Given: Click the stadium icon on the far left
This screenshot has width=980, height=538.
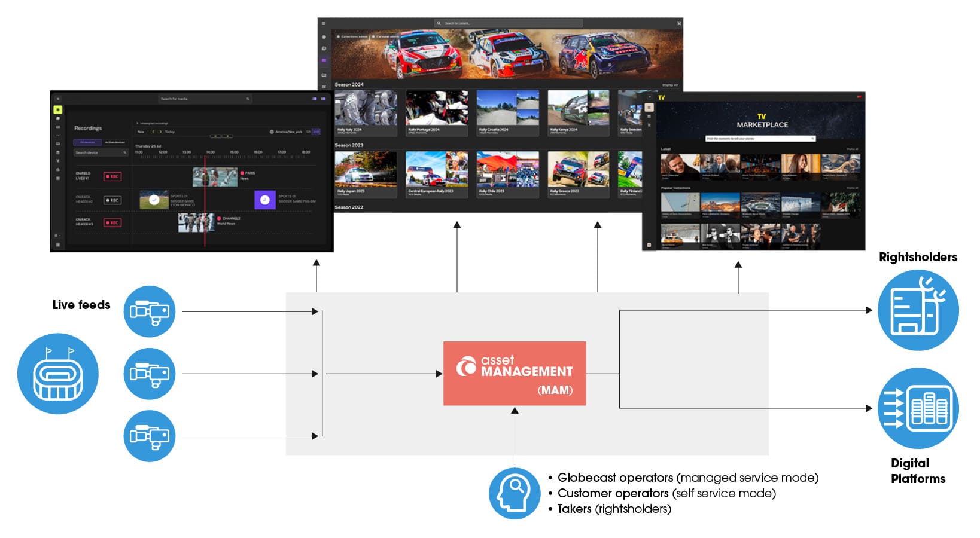Looking at the screenshot, I should click(58, 374).
